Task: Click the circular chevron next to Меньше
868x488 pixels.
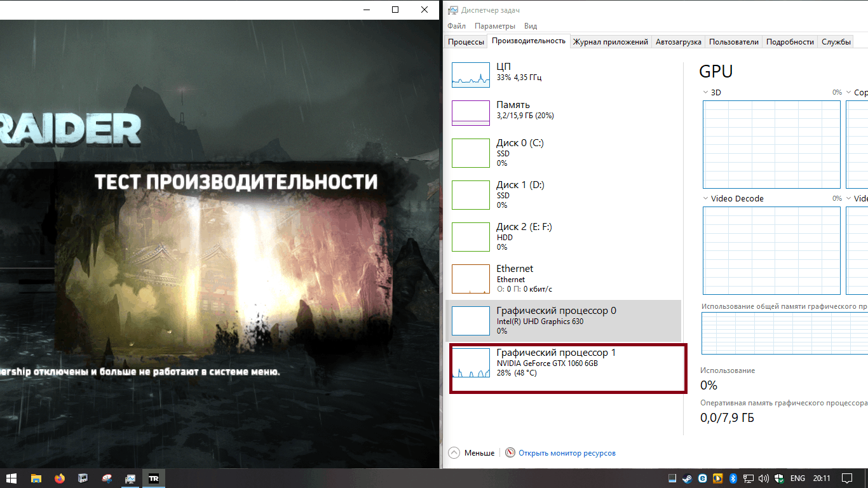Action: (454, 453)
